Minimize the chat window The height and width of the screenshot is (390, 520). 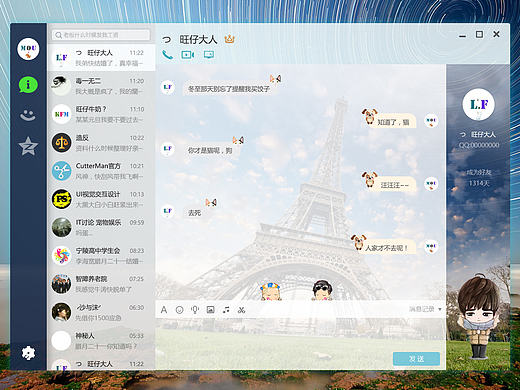click(462, 35)
